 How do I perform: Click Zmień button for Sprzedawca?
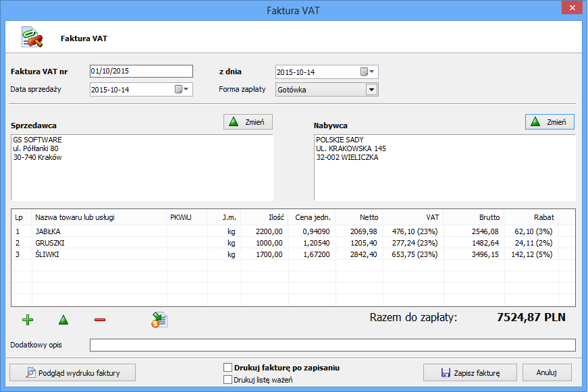248,122
